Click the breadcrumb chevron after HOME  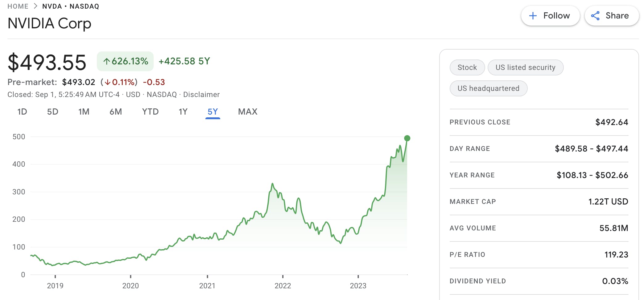click(x=35, y=6)
